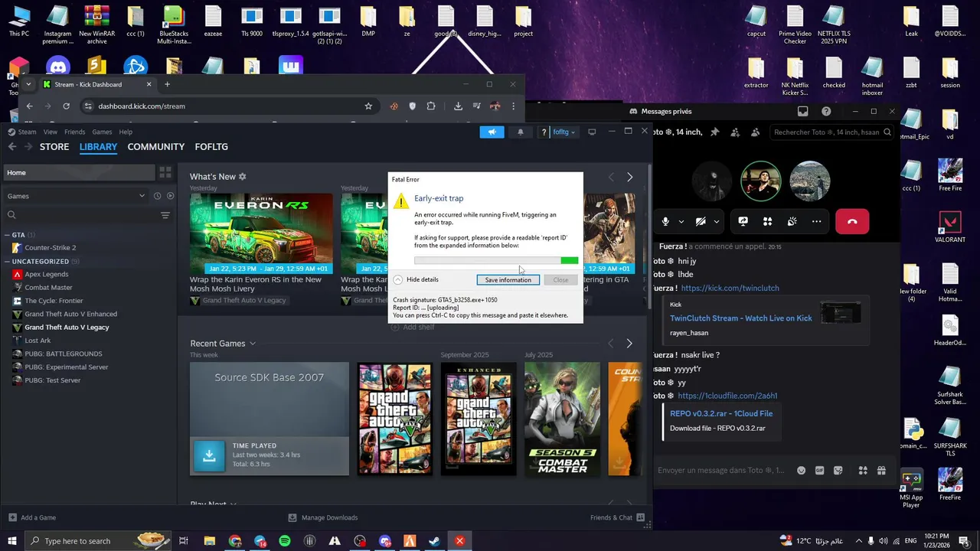The height and width of the screenshot is (551, 980).
Task: Hang up the Discord call
Action: tap(852, 221)
